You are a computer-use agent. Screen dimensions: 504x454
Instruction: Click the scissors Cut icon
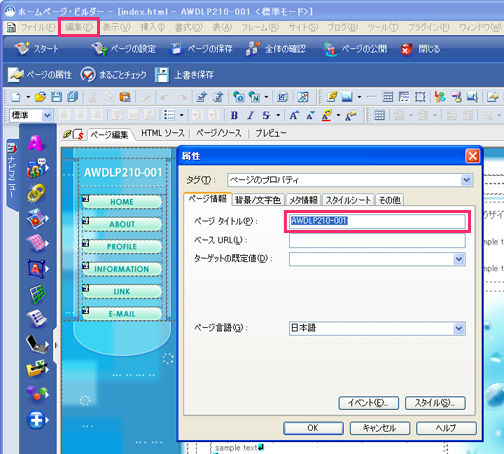93,97
